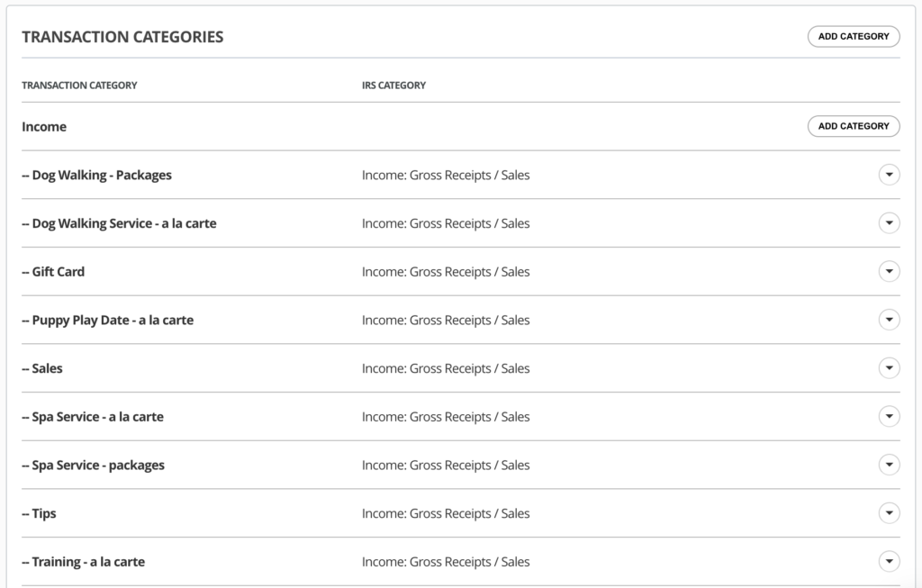
Task: Add a category under Income
Action: 853,126
